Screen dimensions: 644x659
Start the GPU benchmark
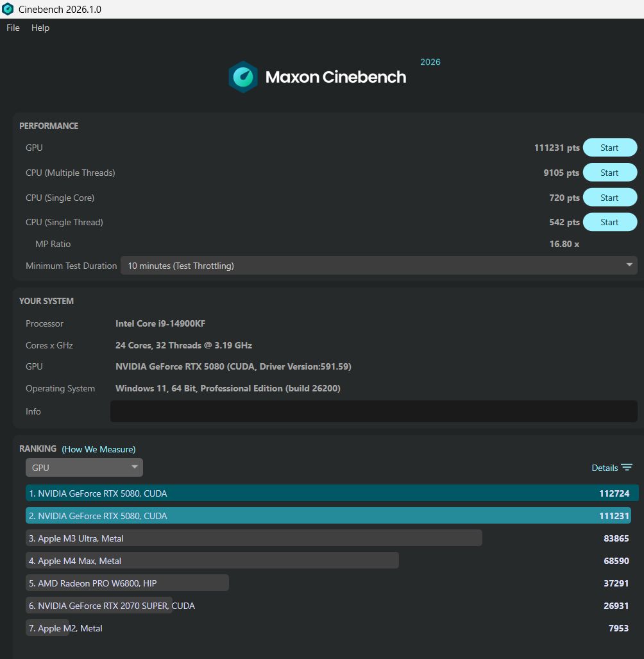point(610,148)
